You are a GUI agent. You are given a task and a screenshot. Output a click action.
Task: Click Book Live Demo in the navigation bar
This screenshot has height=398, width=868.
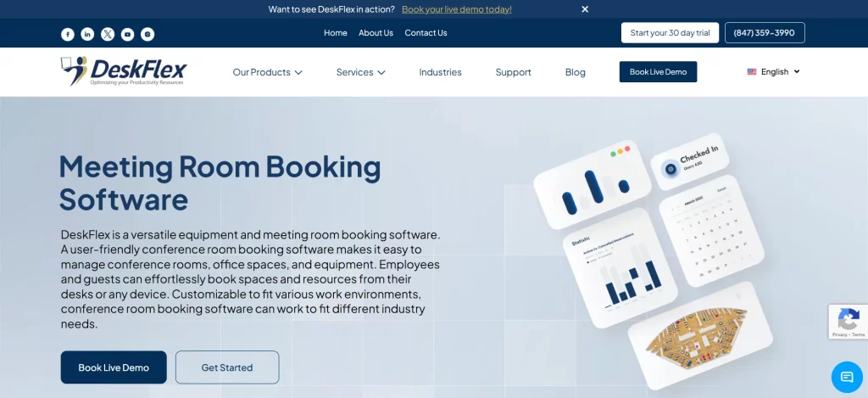(658, 71)
